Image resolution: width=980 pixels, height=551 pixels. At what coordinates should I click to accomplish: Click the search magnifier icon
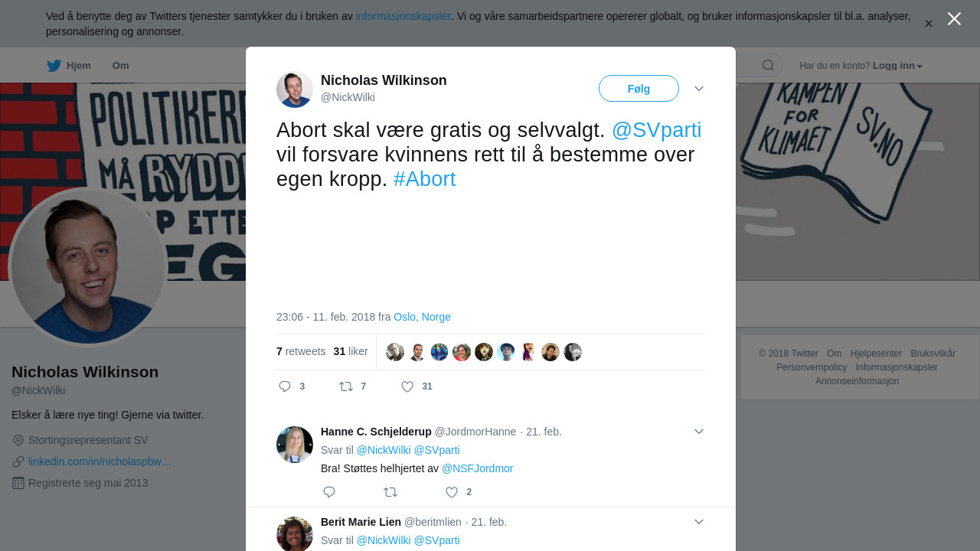[768, 66]
